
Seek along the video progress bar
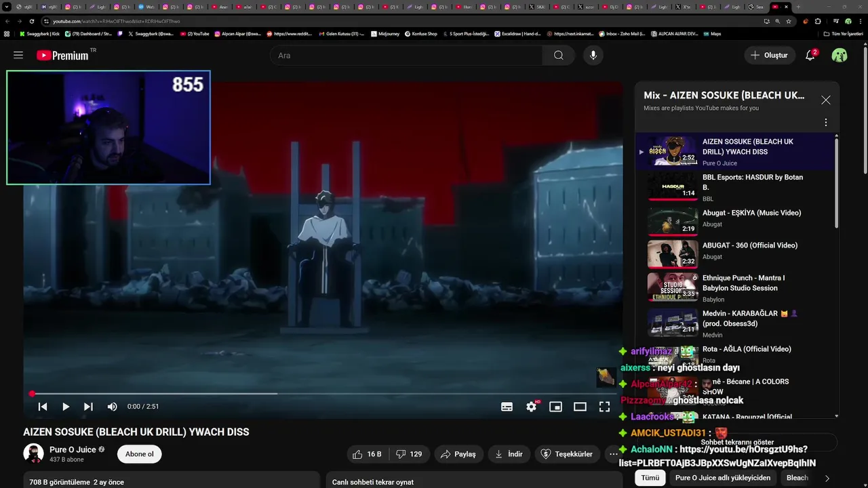tap(323, 394)
